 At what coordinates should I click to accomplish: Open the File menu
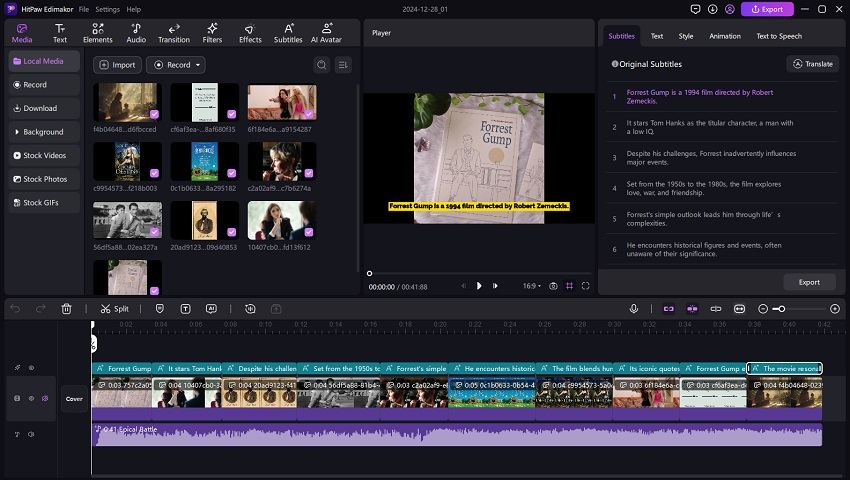pos(83,9)
